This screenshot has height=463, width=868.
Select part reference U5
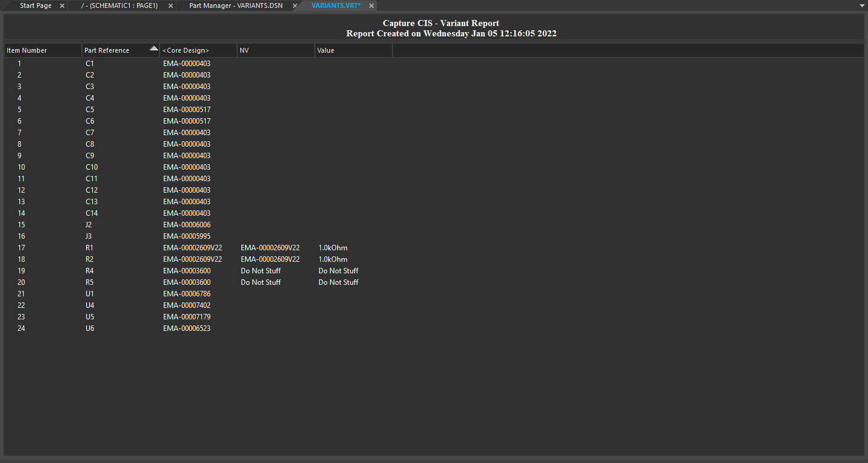coord(90,316)
